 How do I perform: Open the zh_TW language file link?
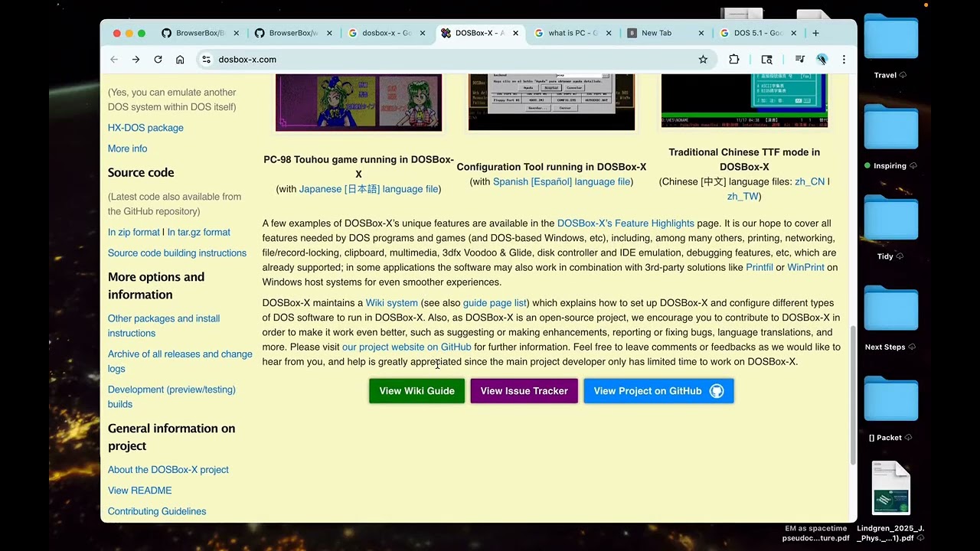(x=743, y=196)
